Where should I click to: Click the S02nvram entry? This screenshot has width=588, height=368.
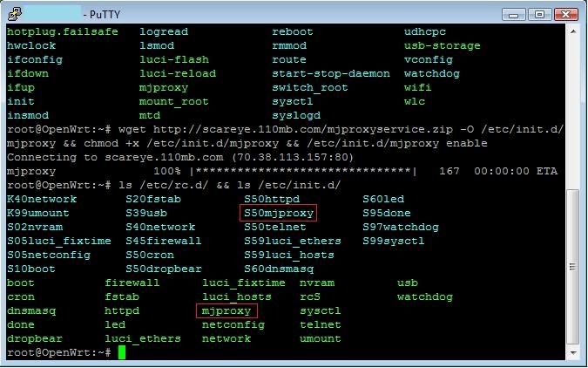tap(35, 227)
